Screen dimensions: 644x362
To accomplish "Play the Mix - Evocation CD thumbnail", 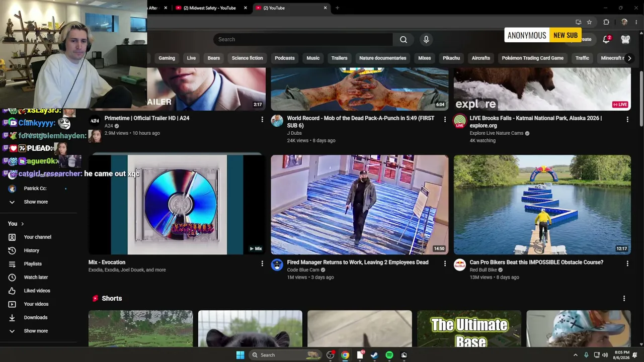I will click(x=177, y=205).
